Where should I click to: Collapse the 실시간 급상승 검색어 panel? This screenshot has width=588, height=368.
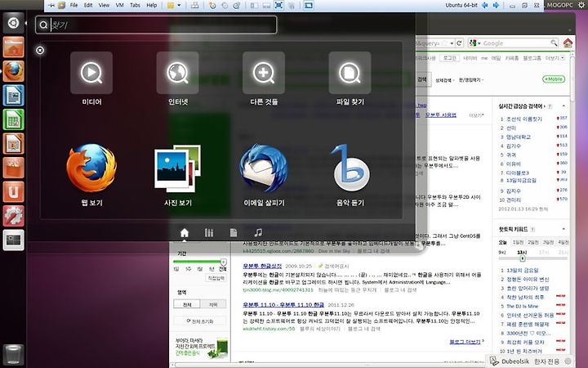[563, 106]
